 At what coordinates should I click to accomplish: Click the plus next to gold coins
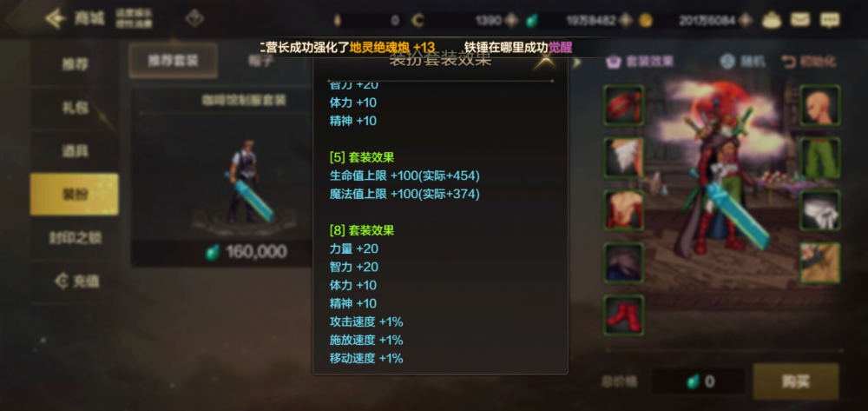745,21
